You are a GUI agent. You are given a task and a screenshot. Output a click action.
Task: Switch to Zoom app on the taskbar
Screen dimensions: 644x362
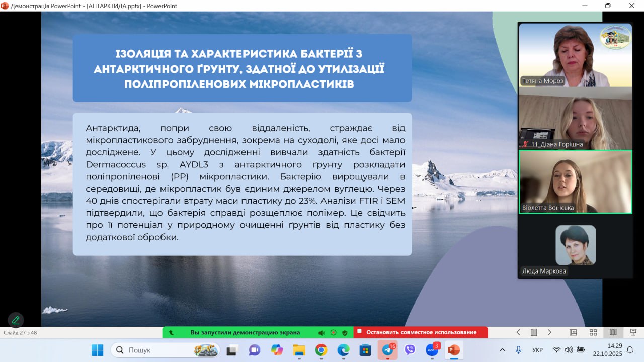(x=432, y=350)
